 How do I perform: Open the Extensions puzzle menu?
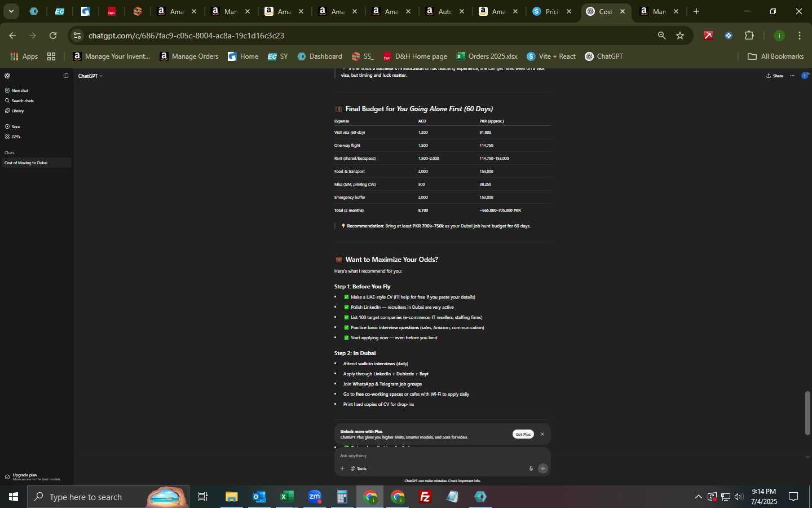[749, 36]
